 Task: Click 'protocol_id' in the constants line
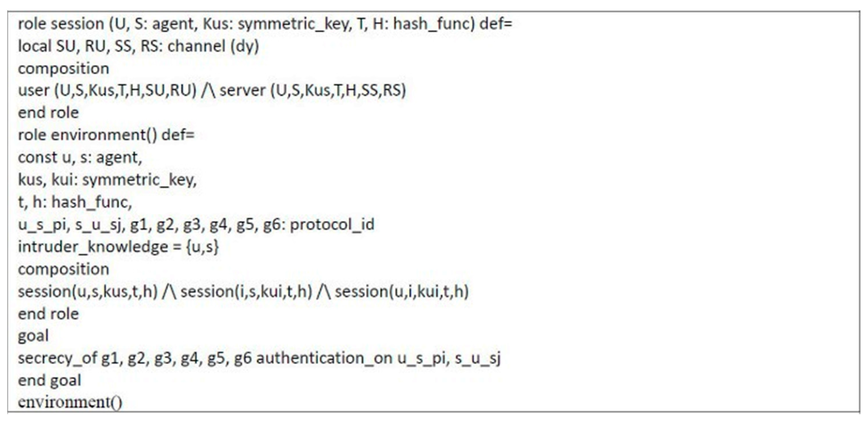(332, 225)
